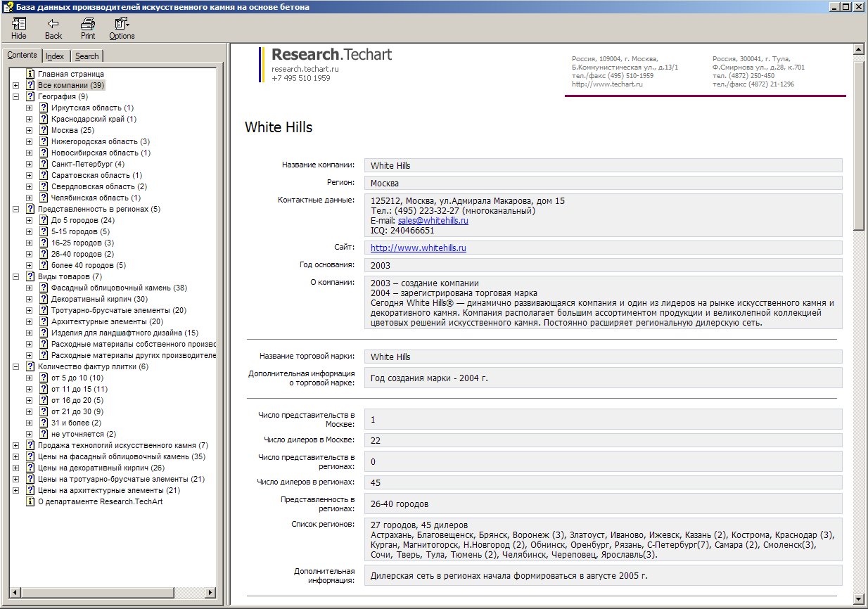
Task: Click the topic icon beside Количество фактур плитки (6)
Action: click(x=30, y=366)
